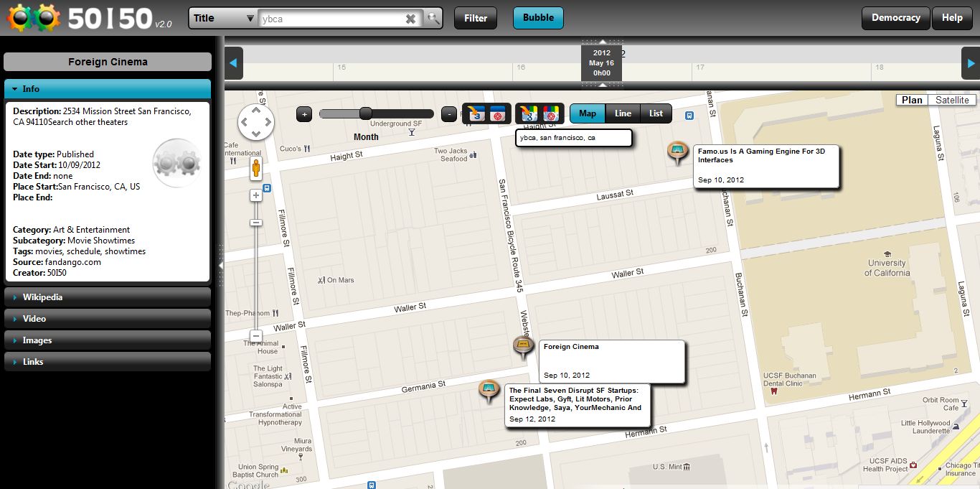980x489 pixels.
Task: Open the Help page
Action: (952, 18)
